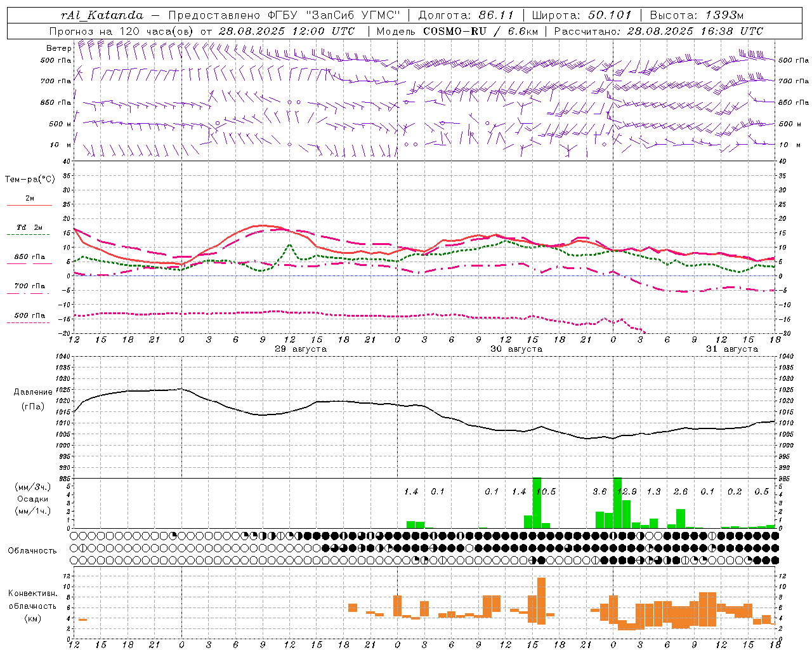Click the latitude value 50.101
This screenshot has height=650, width=812.
click(610, 15)
